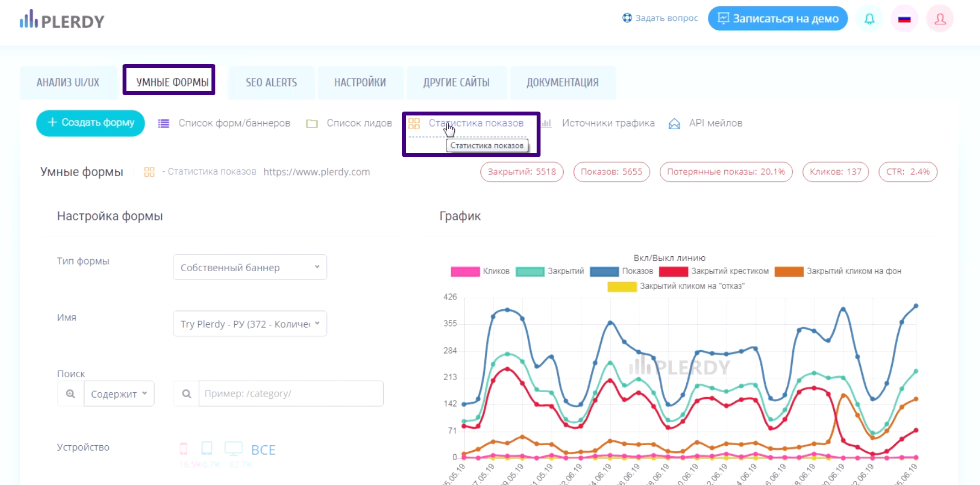The height and width of the screenshot is (485, 980).
Task: Select the tablet device icon
Action: click(207, 448)
